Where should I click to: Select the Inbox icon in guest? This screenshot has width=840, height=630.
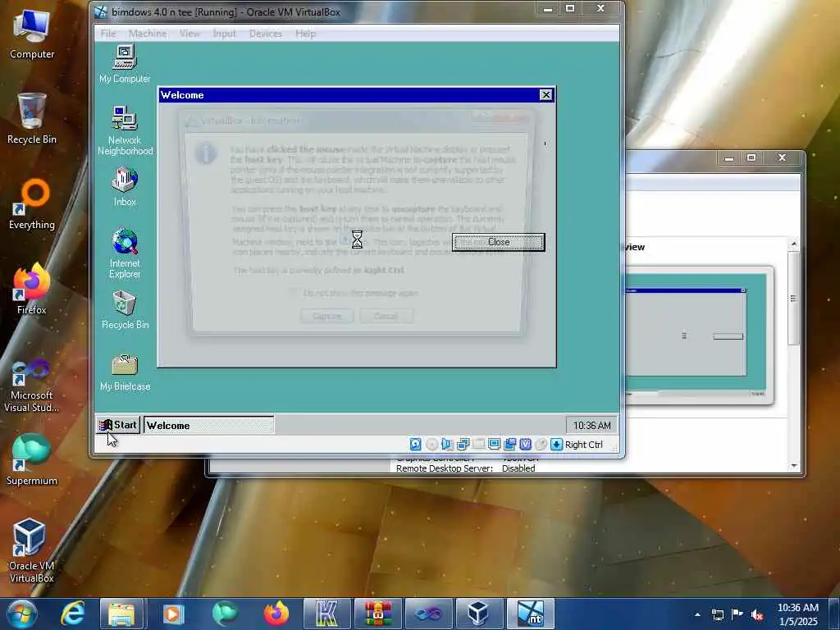pos(125,187)
